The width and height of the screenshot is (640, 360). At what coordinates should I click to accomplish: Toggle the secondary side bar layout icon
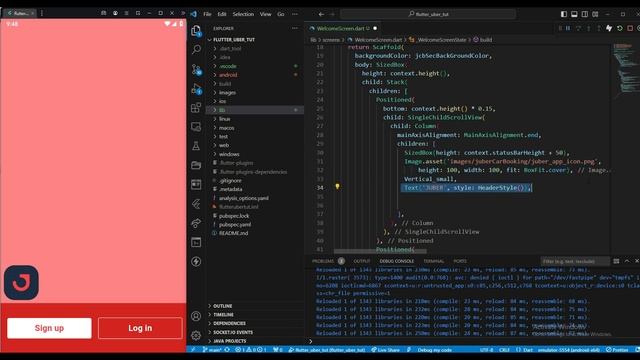[x=585, y=14]
